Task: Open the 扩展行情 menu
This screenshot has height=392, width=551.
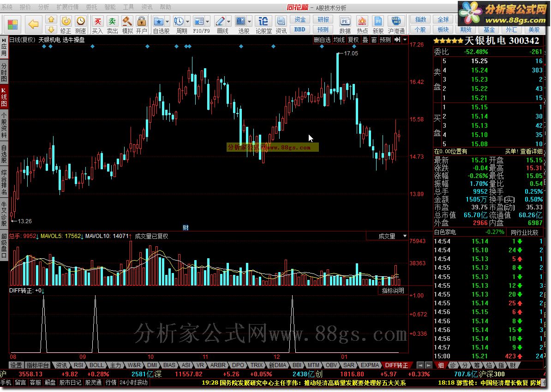Action: click(x=67, y=7)
